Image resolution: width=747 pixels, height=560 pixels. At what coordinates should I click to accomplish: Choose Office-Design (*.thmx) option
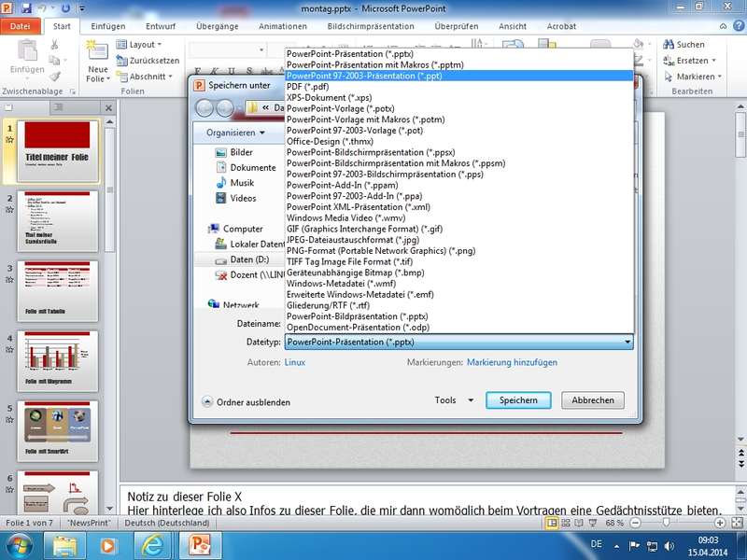pyautogui.click(x=458, y=142)
